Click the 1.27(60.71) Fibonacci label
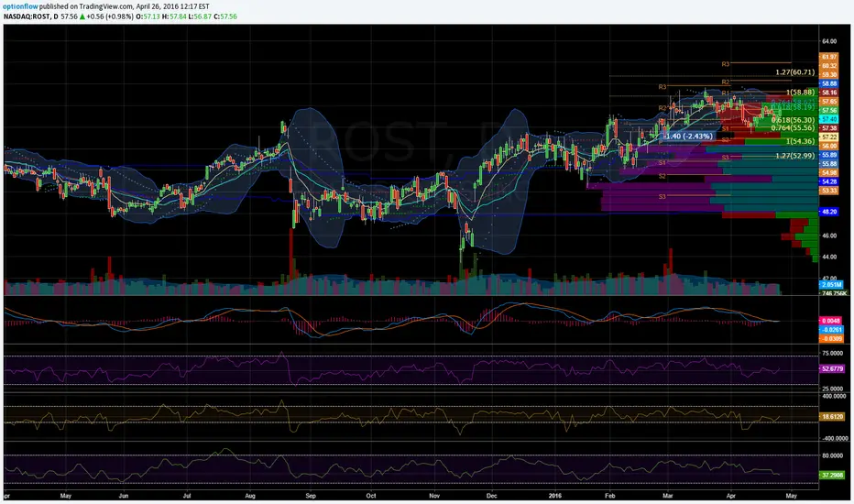Image resolution: width=854 pixels, height=504 pixels. [x=795, y=71]
